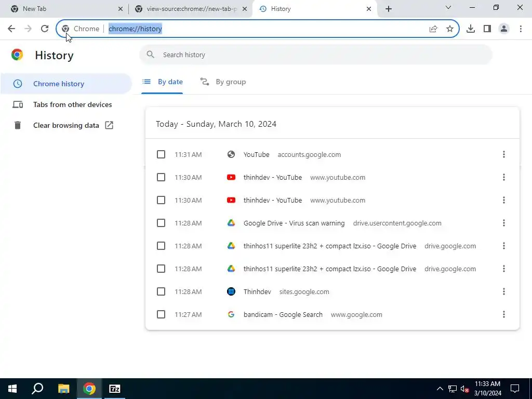The height and width of the screenshot is (399, 532).
Task: Click the muted volume tray icon
Action: (x=465, y=389)
